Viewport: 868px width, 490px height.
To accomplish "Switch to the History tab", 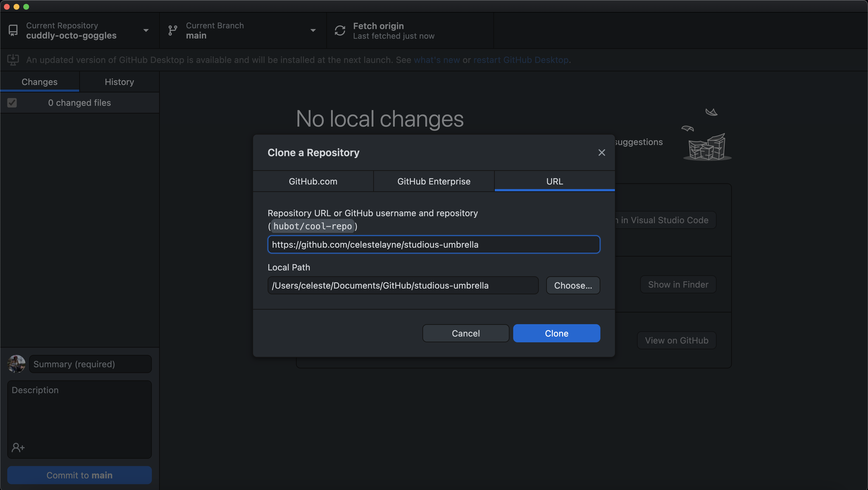I will (x=119, y=82).
